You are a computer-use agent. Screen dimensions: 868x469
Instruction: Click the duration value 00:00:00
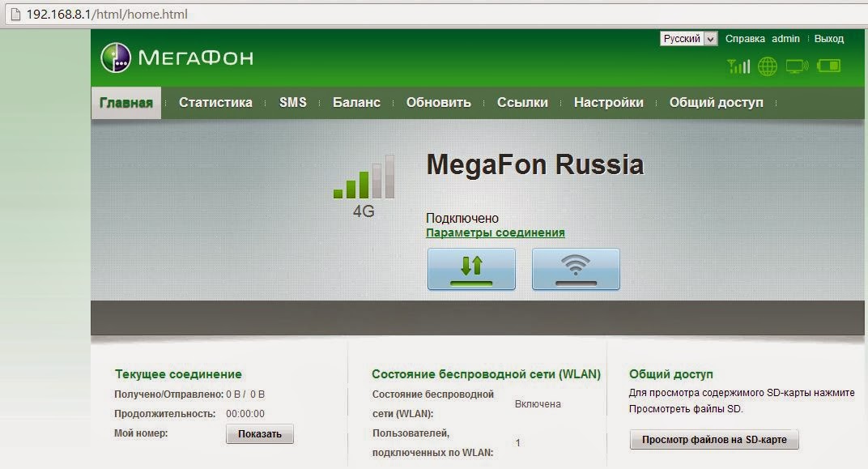(245, 414)
